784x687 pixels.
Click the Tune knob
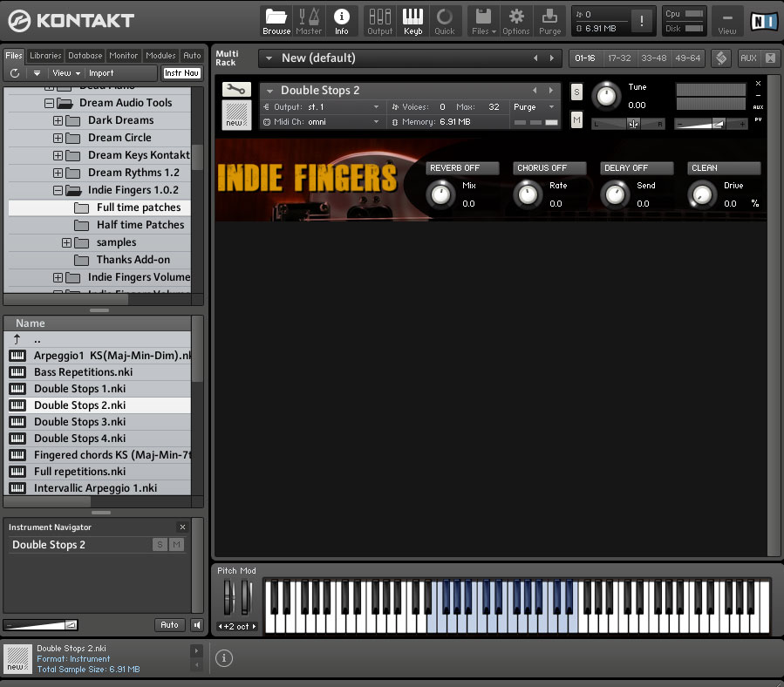[x=605, y=95]
